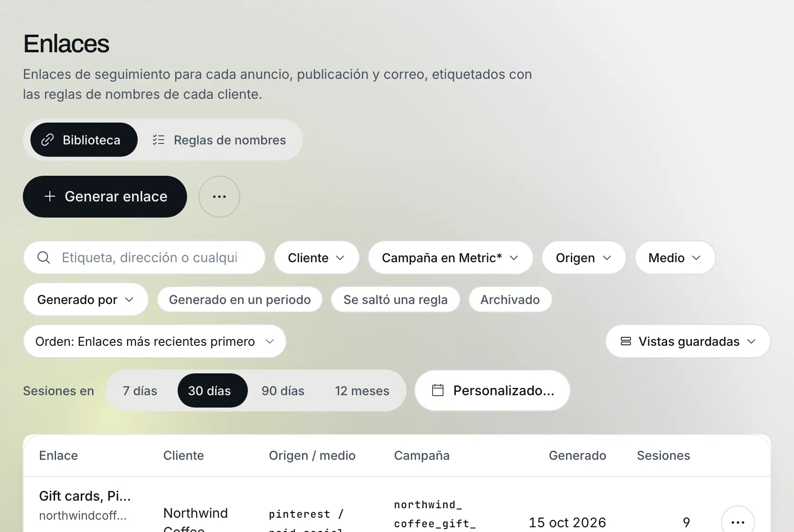
Task: Click the Enlace column header
Action: [58, 456]
